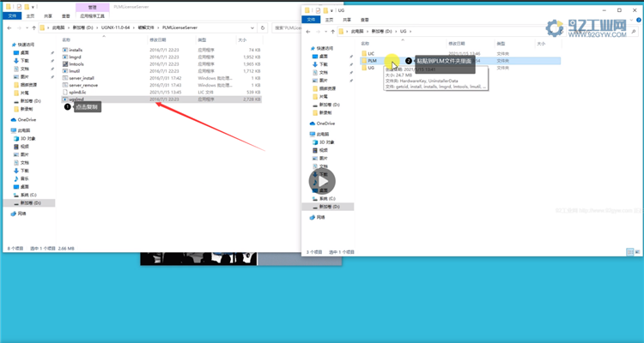644x343 pixels.
Task: Click New folder icon in PLMLicenseServer quick toolbar
Action: (x=27, y=7)
